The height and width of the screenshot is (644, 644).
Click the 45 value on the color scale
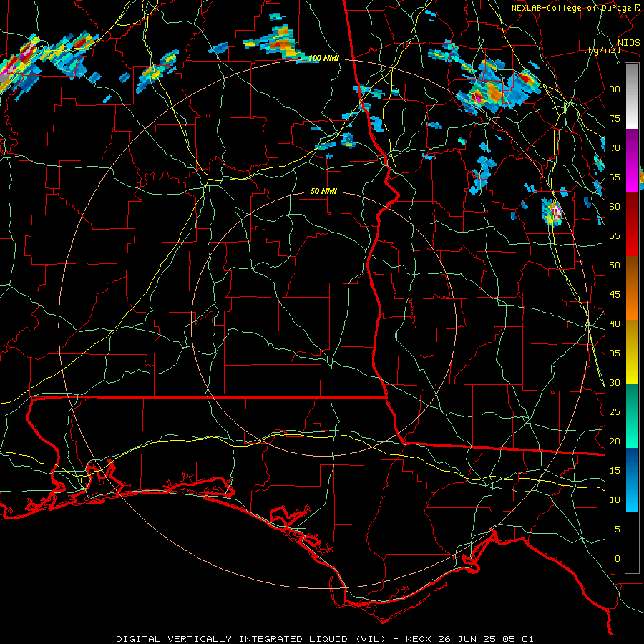tap(615, 295)
